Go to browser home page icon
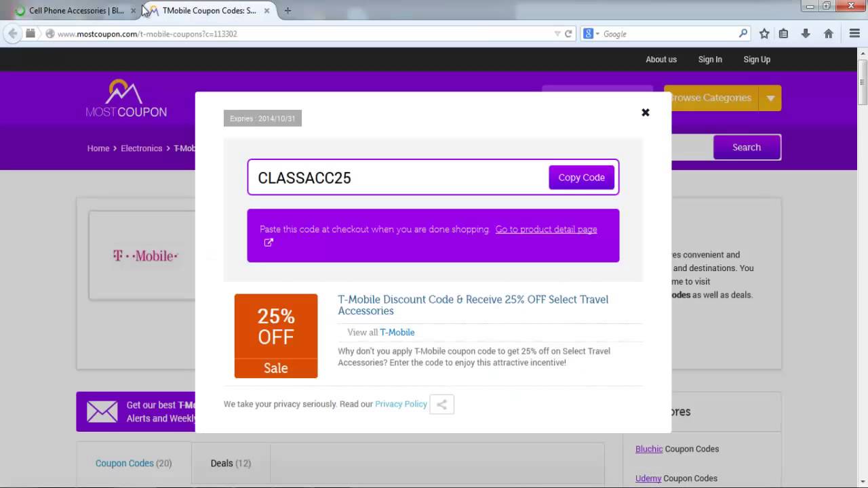 pos(828,33)
